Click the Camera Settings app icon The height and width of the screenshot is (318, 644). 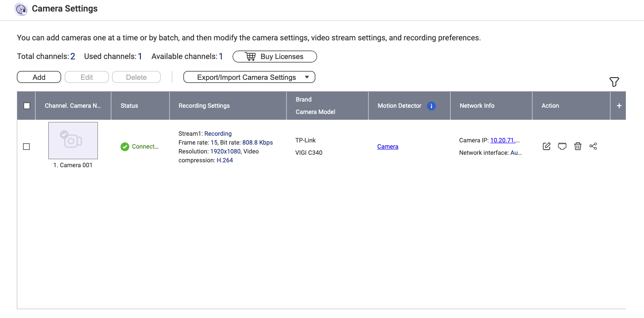tap(21, 9)
